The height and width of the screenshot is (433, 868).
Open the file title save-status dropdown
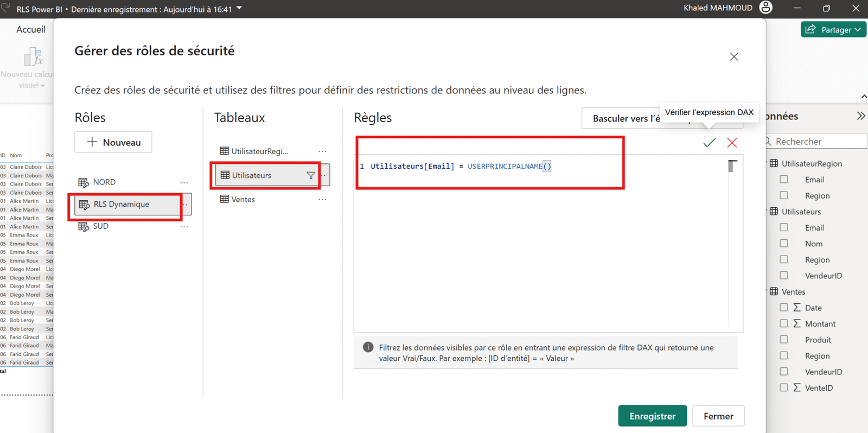tap(239, 9)
